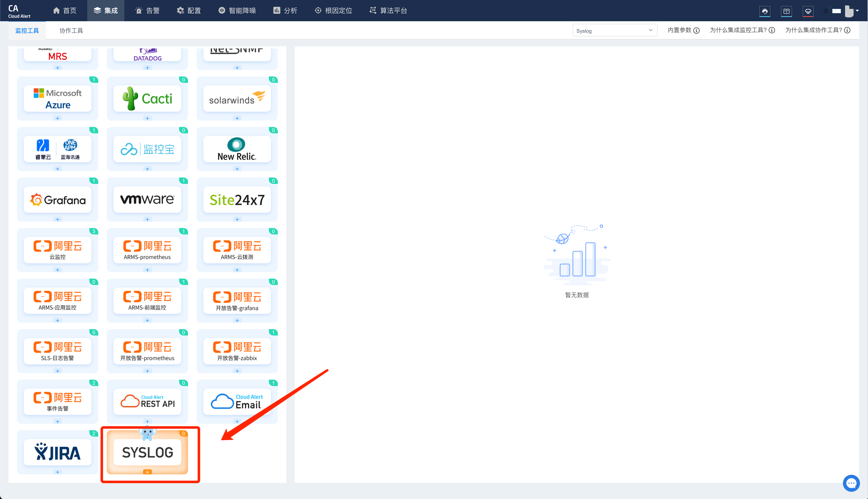Add a New Relic integration with plus
Screen dimensions: 868x499
click(x=237, y=169)
